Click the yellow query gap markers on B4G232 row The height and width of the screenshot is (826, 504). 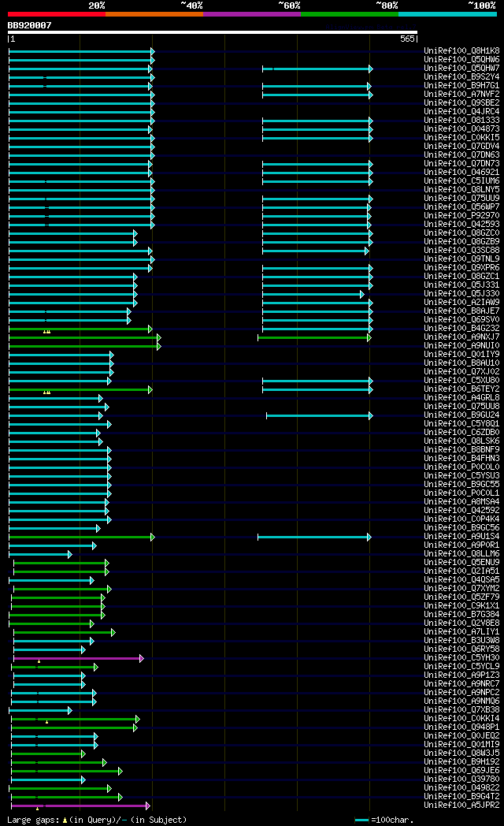click(x=46, y=332)
